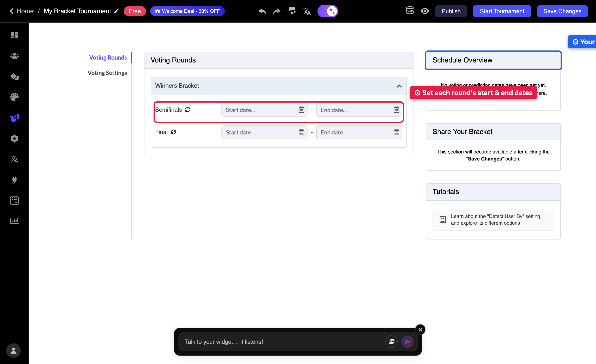This screenshot has width=596, height=364.
Task: Click the Save Changes button
Action: pyautogui.click(x=562, y=11)
